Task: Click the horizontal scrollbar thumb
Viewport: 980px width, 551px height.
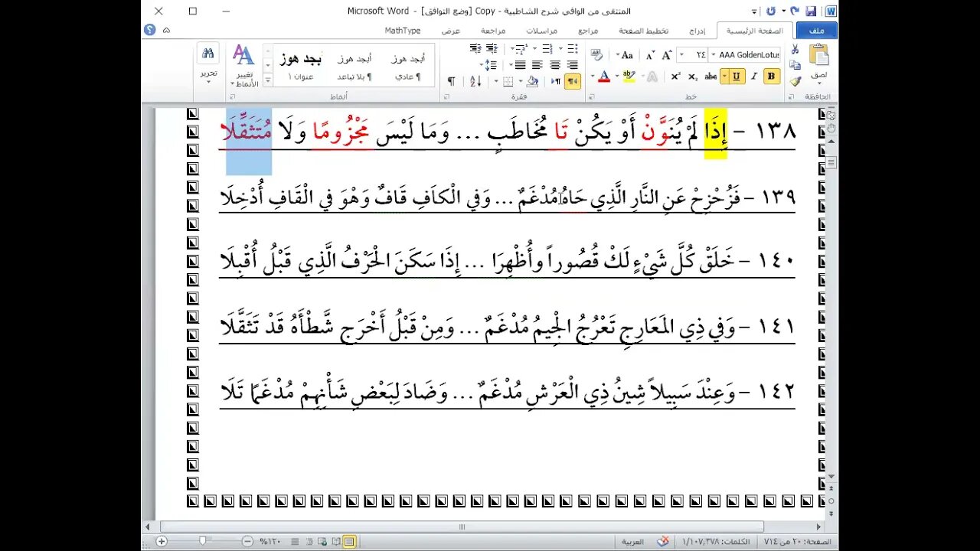Action: 462,527
